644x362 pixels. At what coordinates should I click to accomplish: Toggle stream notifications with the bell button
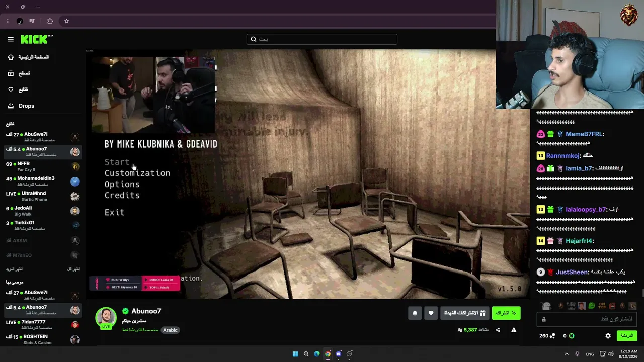pyautogui.click(x=415, y=313)
